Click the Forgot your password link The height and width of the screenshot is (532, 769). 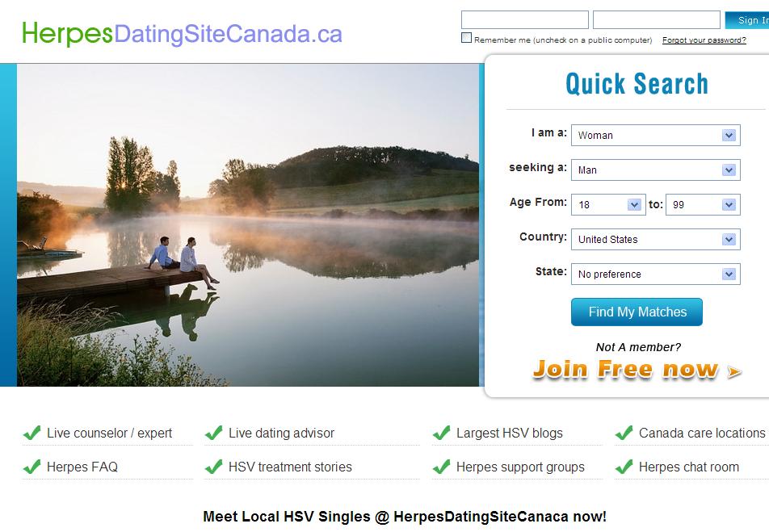[x=704, y=40]
